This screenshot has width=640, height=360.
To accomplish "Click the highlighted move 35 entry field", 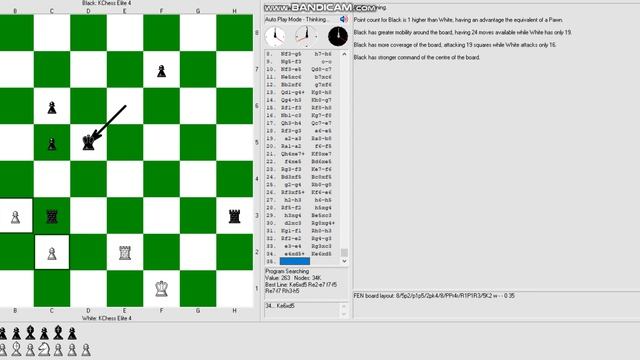I will [x=295, y=261].
